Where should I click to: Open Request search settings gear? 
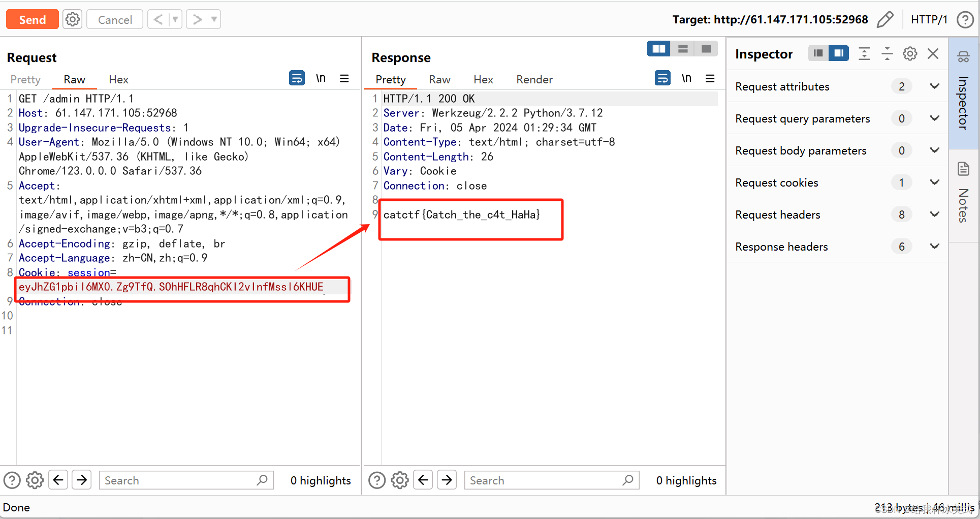tap(35, 480)
